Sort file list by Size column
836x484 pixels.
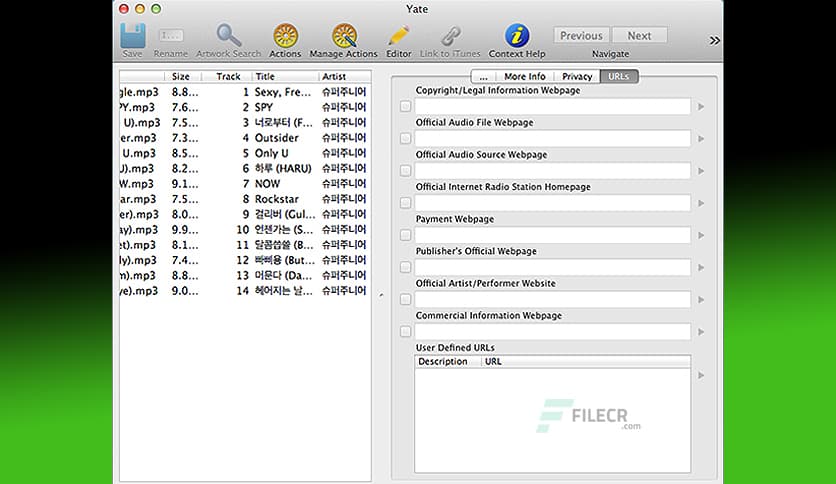click(x=182, y=76)
